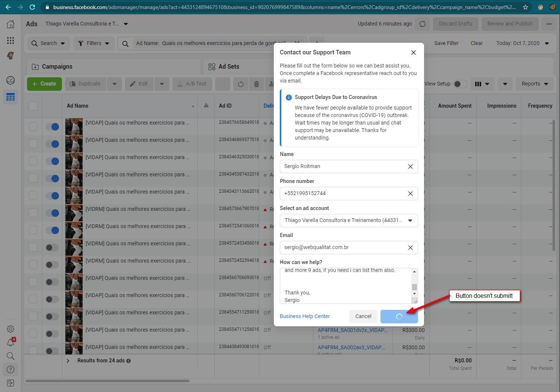Viewport: 560px width, 392px height.
Task: Disable the ad with ID 2384573667907018
Action: 52,213
